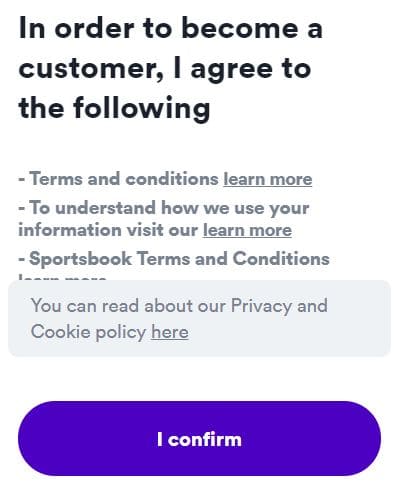The height and width of the screenshot is (483, 396).
Task: Click the word 'Sportsbook' in the list
Action: coord(80,259)
